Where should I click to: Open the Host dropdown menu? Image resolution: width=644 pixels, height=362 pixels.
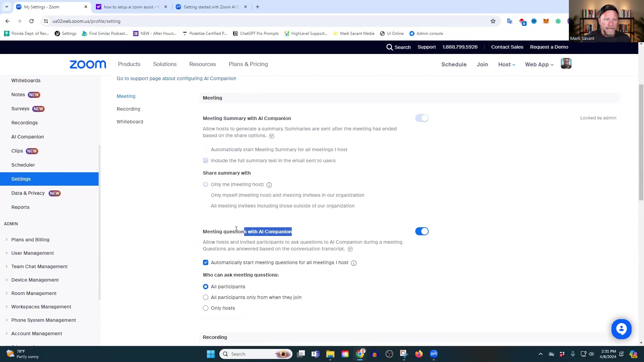click(506, 64)
